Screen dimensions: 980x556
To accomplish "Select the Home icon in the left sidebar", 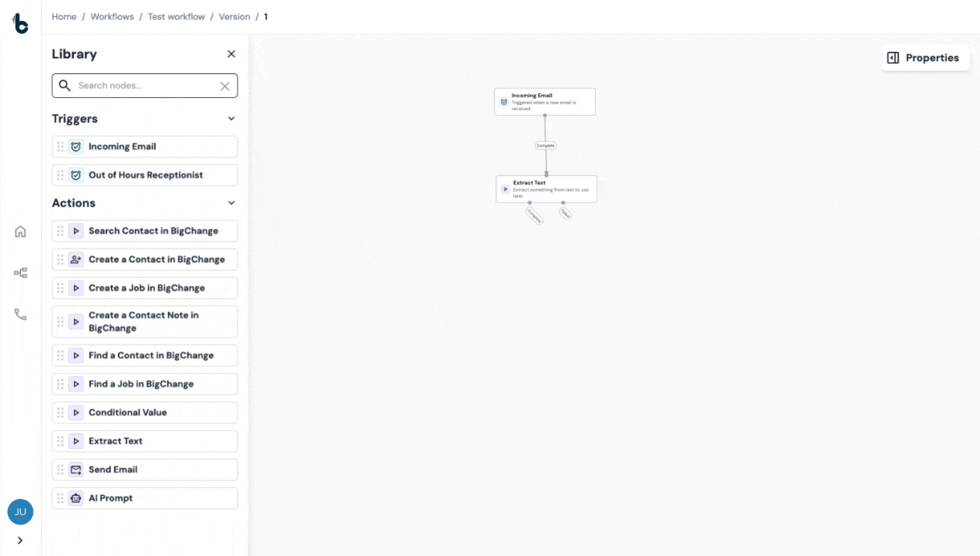I will pyautogui.click(x=20, y=231).
